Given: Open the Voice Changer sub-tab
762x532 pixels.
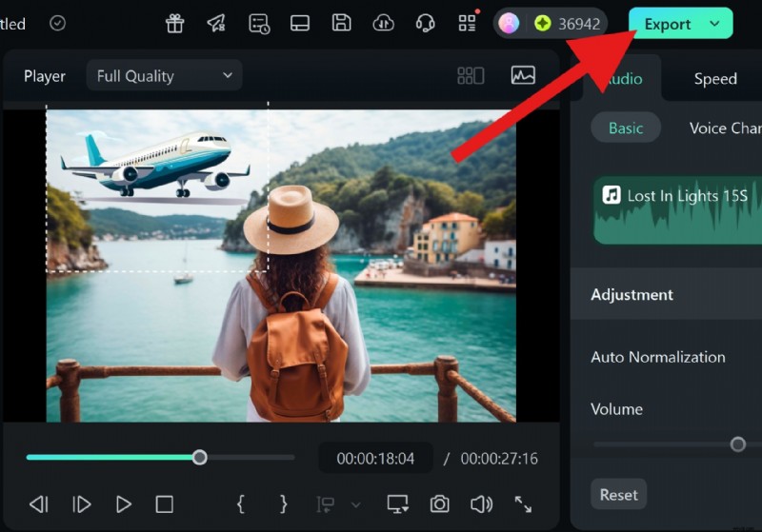Looking at the screenshot, I should coord(724,128).
